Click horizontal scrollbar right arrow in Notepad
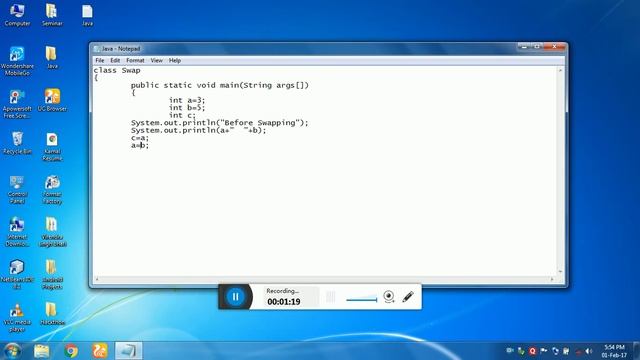Screen dimensions: 640x360 pyautogui.click(x=552, y=279)
